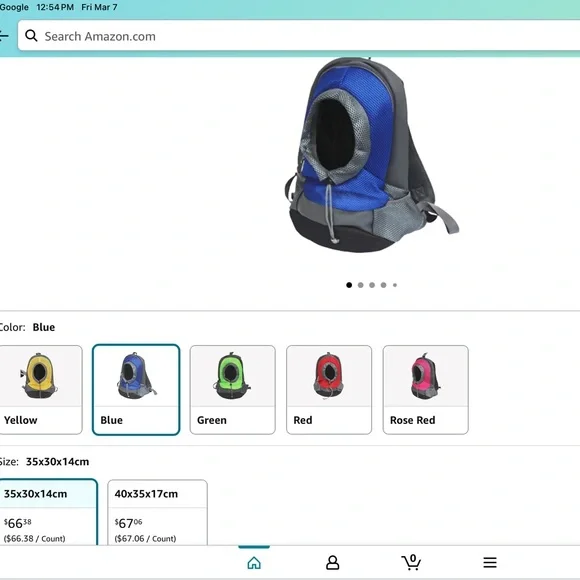Pick the Rose Red color variant
This screenshot has width=580, height=580.
point(426,390)
